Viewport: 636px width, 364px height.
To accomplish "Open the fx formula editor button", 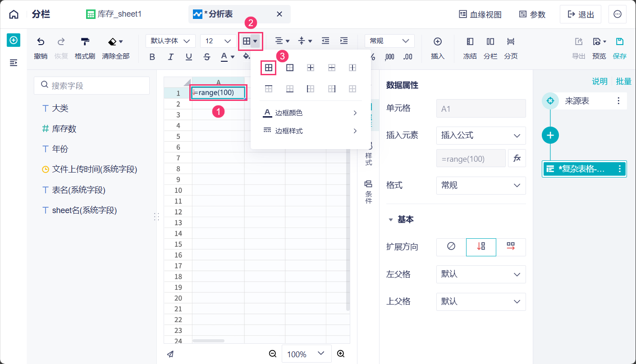I will [517, 158].
